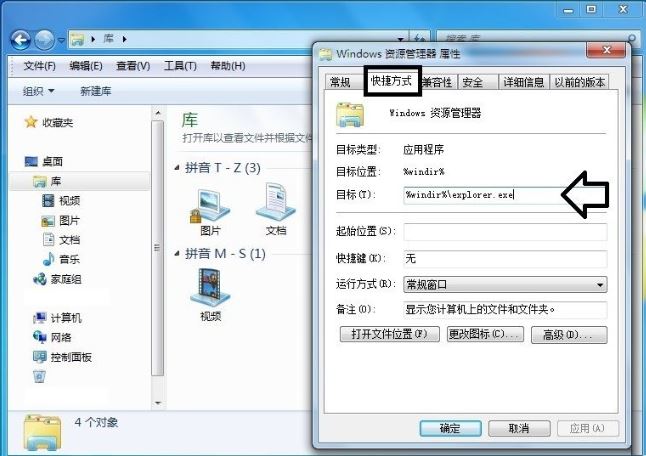
Task: Select 音乐 label in navigation tree
Action: coord(70,259)
